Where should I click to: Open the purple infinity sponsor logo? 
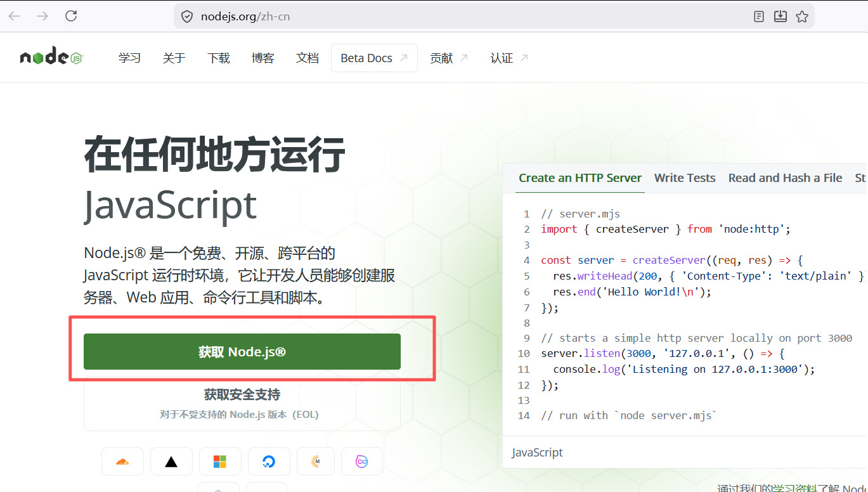point(362,462)
